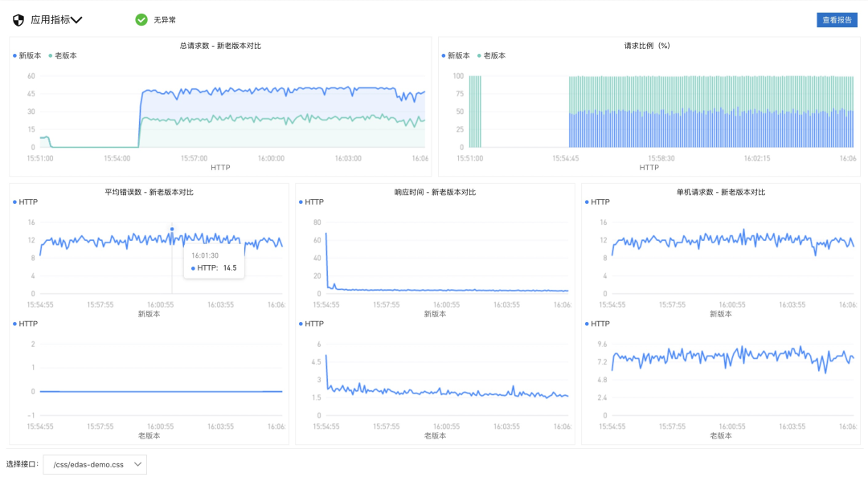868x481 pixels.
Task: Open the 选择接口 dropdown /css/edas-demo.css
Action: tap(95, 464)
